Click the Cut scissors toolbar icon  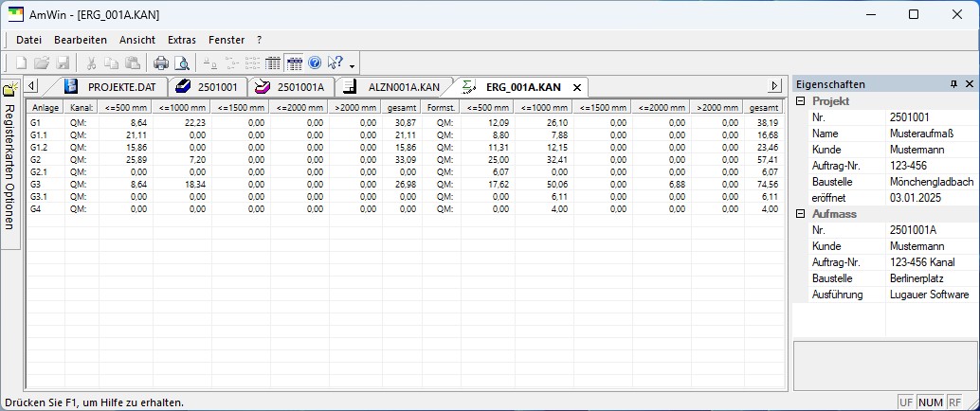[x=91, y=63]
